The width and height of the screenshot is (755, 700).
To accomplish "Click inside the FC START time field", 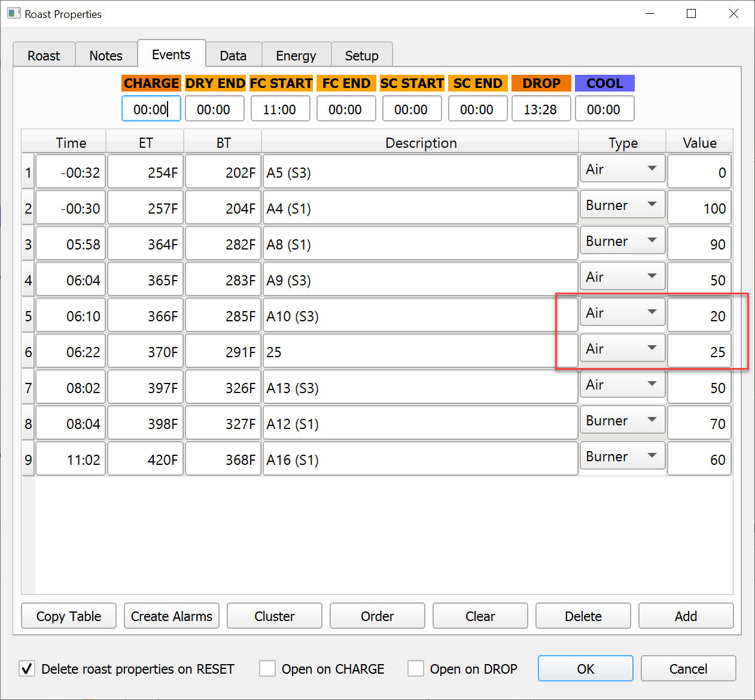I will (x=280, y=108).
